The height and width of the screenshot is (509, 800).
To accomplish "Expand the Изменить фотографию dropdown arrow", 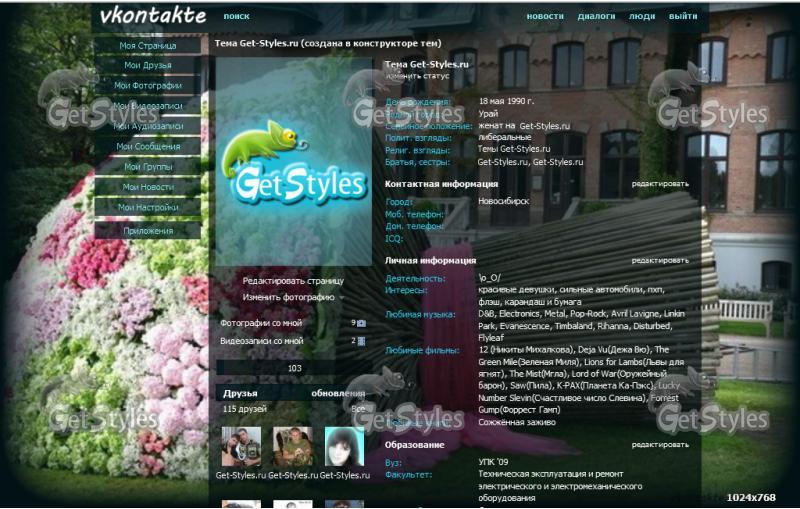I will coord(341,298).
